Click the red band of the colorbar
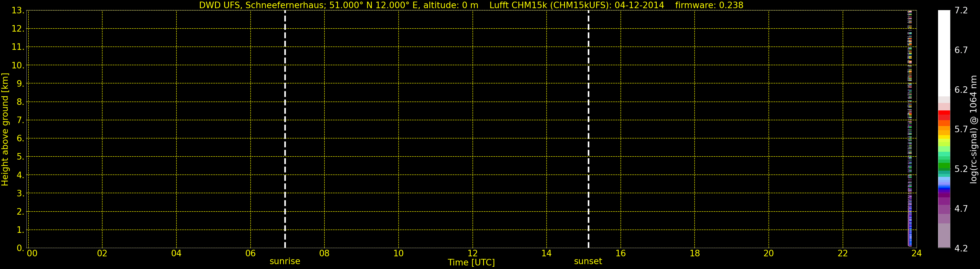980x269 pixels. pos(944,115)
